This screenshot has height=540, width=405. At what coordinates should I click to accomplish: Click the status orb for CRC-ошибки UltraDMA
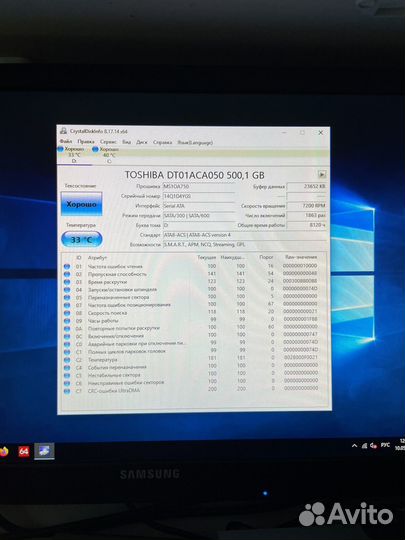pos(67,391)
